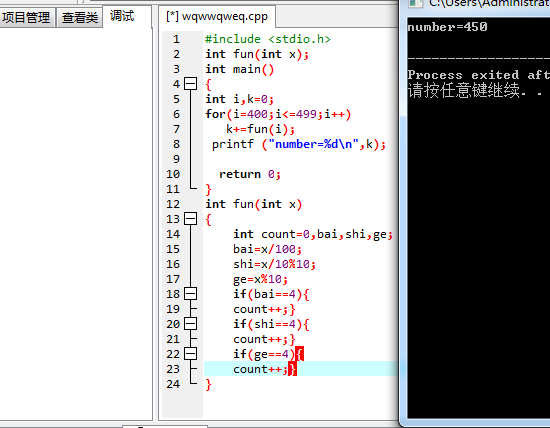Click the k+=fun(i); statement
The width and height of the screenshot is (550, 428).
point(261,129)
